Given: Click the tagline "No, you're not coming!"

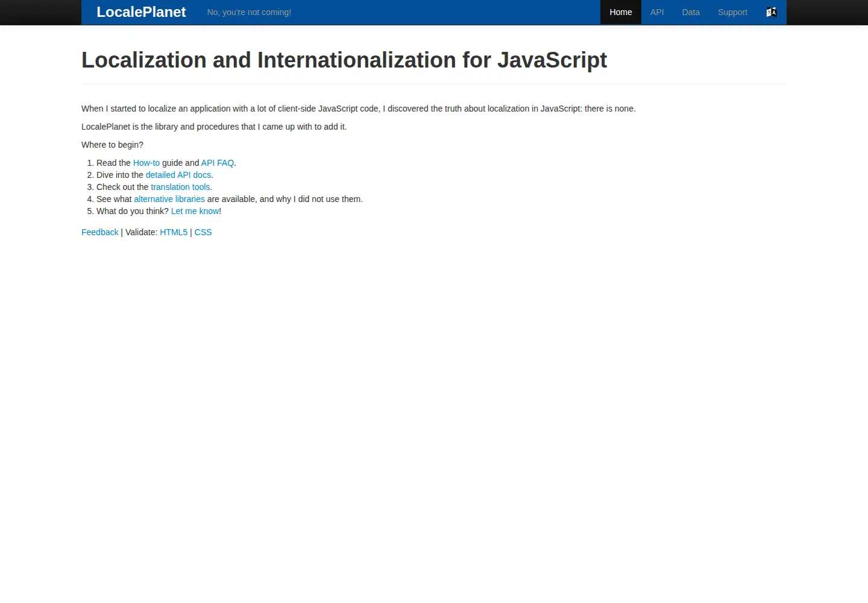Looking at the screenshot, I should (249, 12).
